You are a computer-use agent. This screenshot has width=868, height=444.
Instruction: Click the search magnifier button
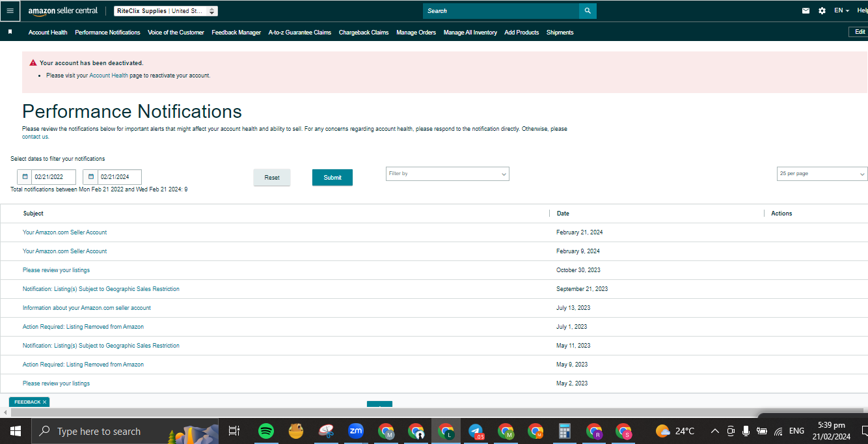tap(588, 11)
